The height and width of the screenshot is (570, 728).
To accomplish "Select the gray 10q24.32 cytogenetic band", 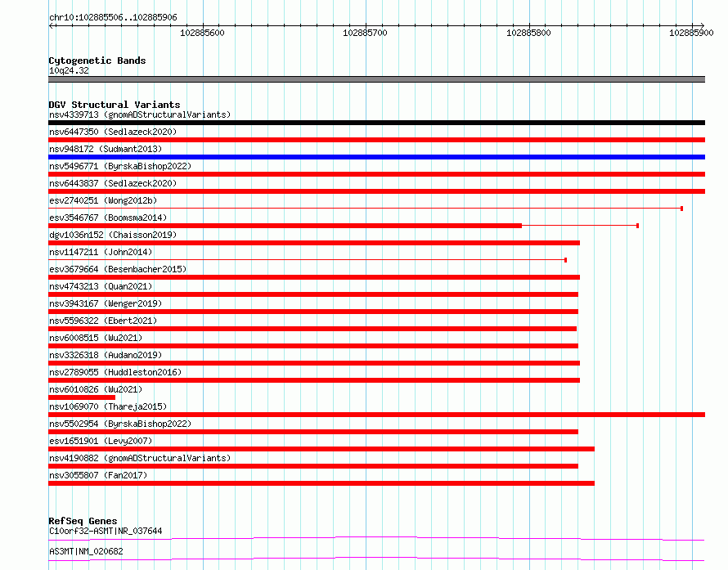I will [376, 79].
